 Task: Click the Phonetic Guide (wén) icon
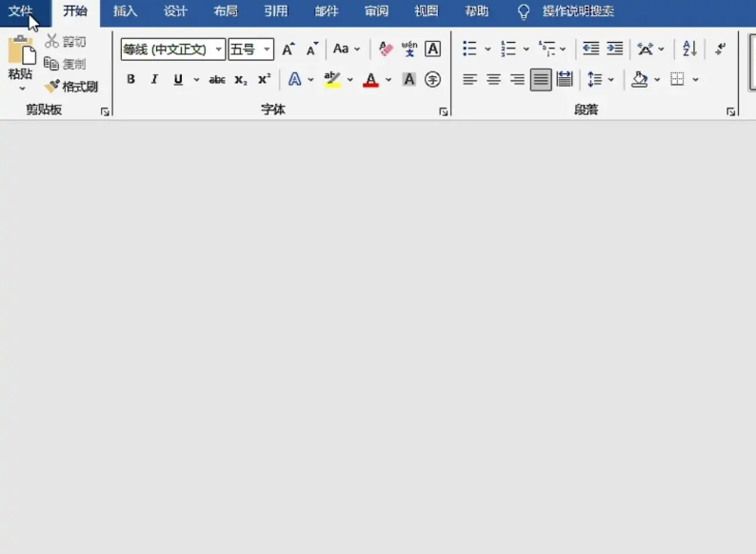click(x=409, y=49)
